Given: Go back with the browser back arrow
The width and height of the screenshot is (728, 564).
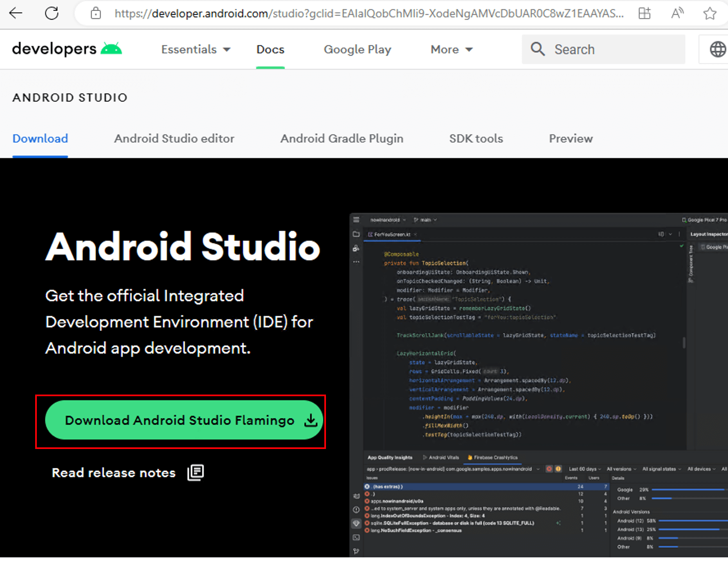Looking at the screenshot, I should pos(16,14).
